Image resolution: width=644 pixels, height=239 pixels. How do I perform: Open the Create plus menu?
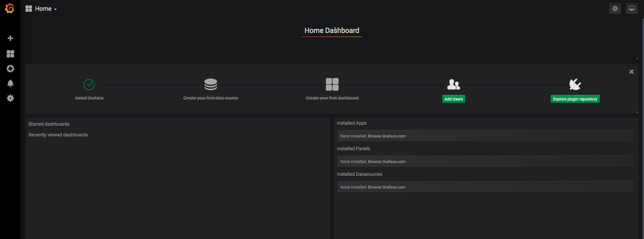(10, 38)
